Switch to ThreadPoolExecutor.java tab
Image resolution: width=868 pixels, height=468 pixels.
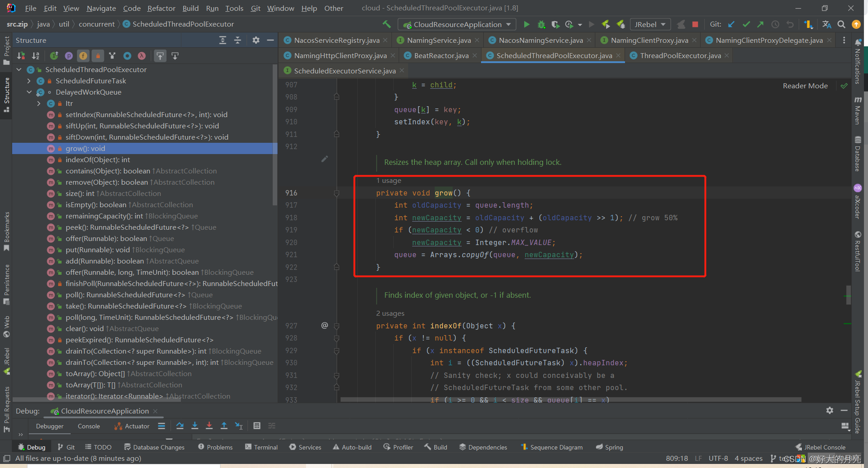pos(680,55)
